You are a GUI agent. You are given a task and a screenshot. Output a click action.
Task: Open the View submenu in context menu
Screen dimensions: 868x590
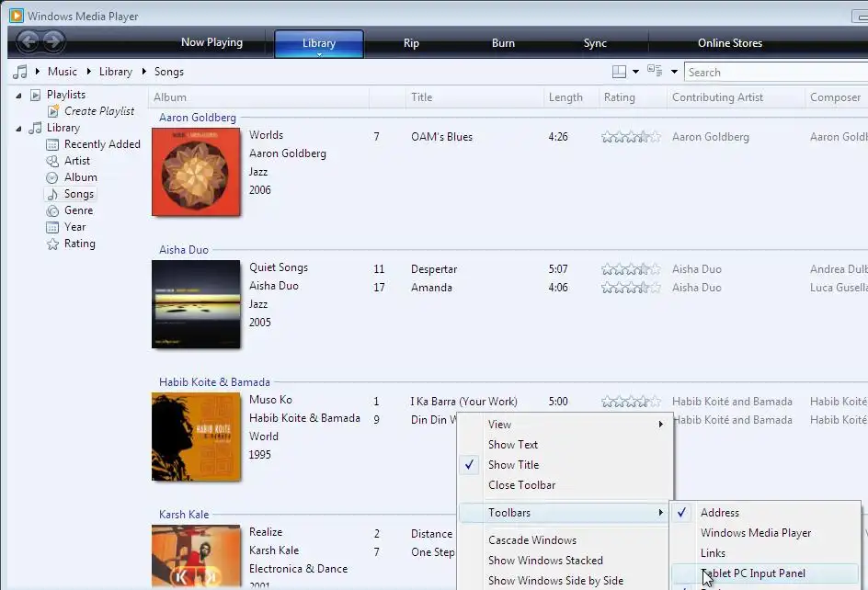click(565, 425)
